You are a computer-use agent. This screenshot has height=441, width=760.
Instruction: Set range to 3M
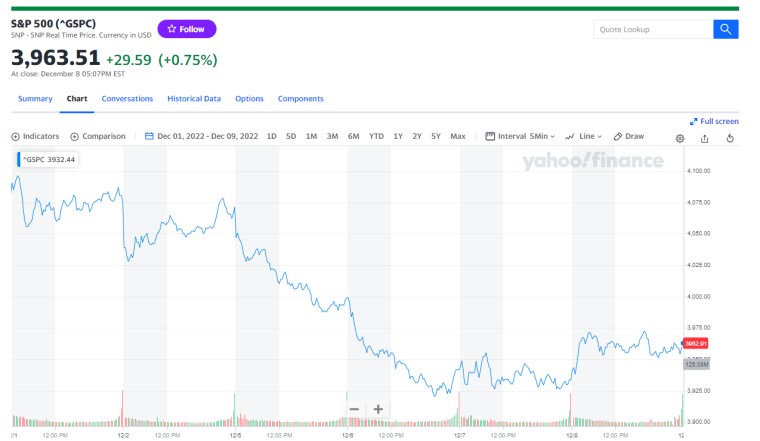pyautogui.click(x=332, y=136)
